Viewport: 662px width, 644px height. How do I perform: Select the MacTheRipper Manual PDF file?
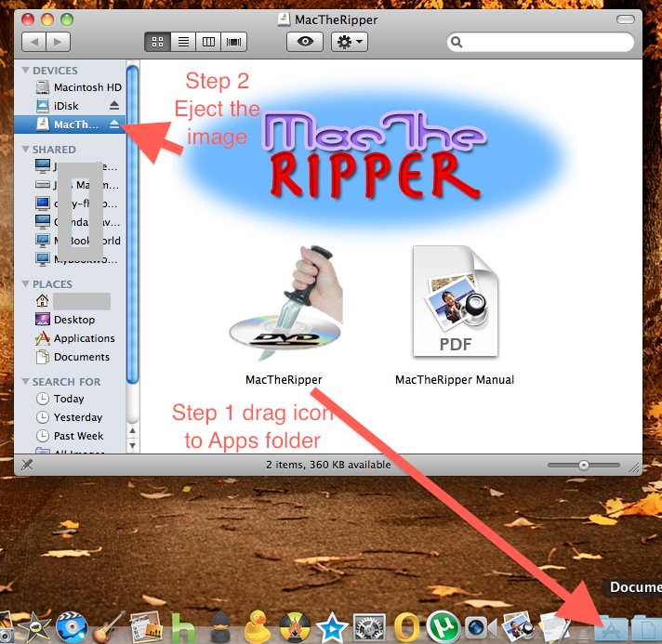[456, 301]
